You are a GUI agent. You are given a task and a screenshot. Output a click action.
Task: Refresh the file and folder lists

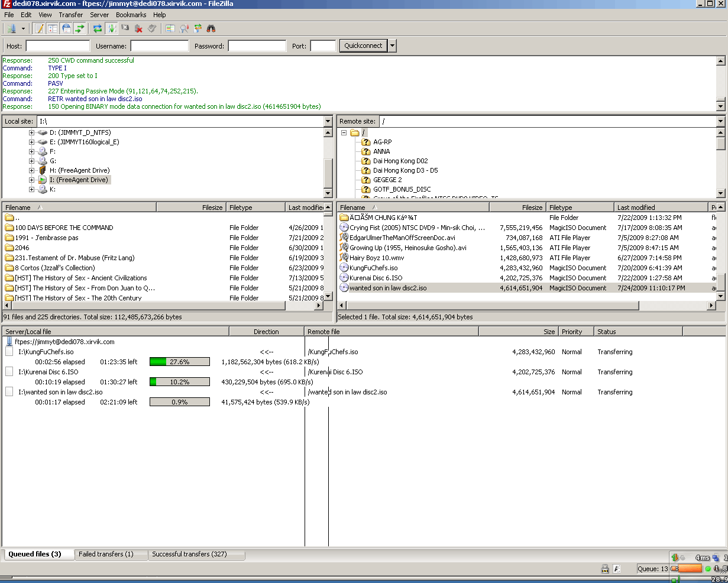pyautogui.click(x=98, y=28)
